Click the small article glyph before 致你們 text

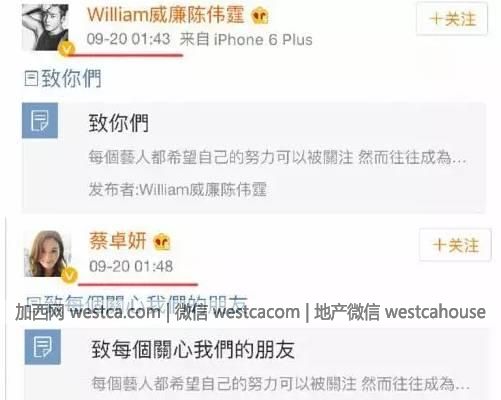click(x=31, y=79)
